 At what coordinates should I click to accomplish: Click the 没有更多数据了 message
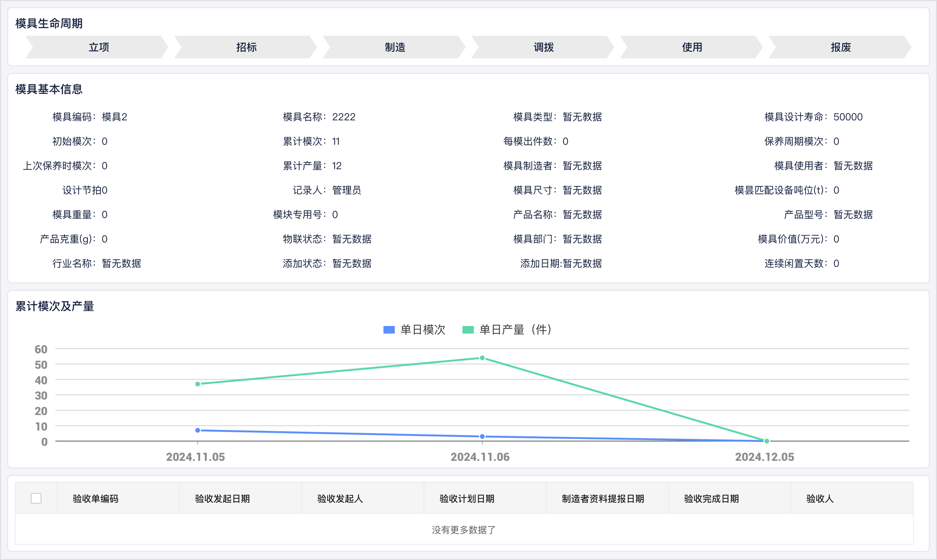[x=464, y=530]
